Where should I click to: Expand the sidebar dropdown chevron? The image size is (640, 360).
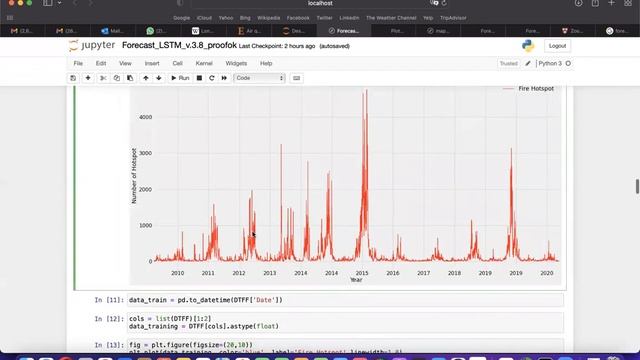[60, 3]
